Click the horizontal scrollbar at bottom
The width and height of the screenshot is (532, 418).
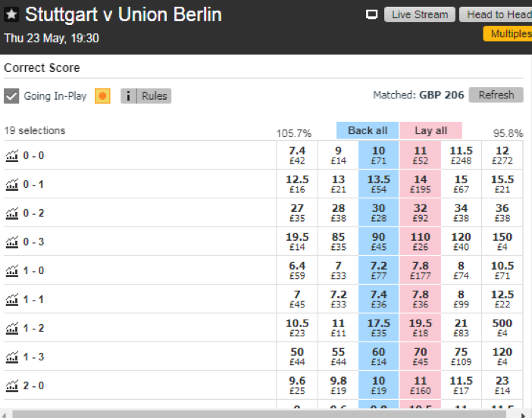click(x=259, y=414)
